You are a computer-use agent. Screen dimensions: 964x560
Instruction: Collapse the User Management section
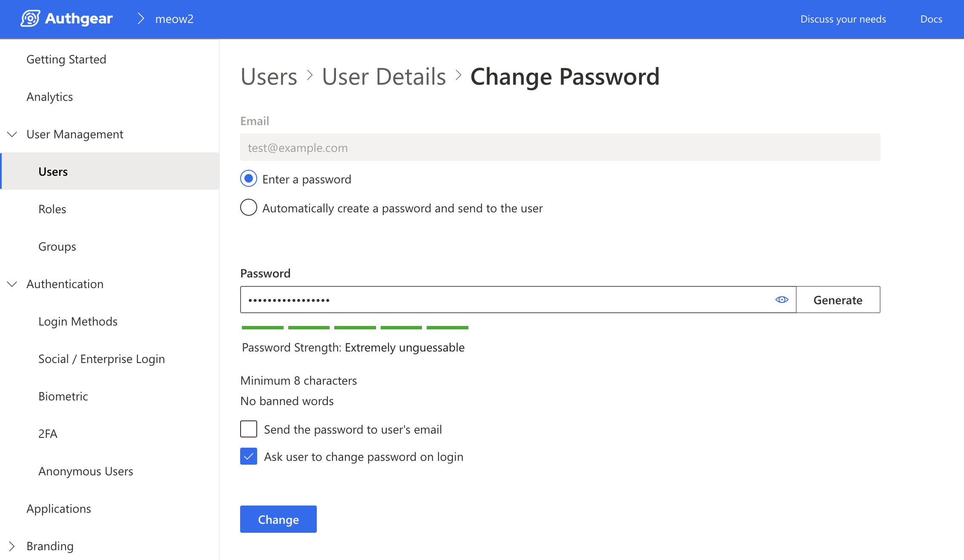click(x=12, y=134)
